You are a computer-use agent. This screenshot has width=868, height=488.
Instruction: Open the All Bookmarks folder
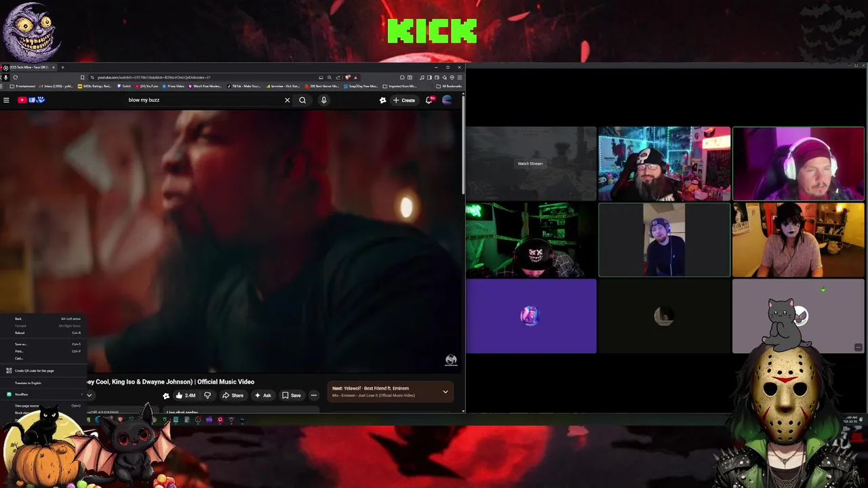click(449, 86)
